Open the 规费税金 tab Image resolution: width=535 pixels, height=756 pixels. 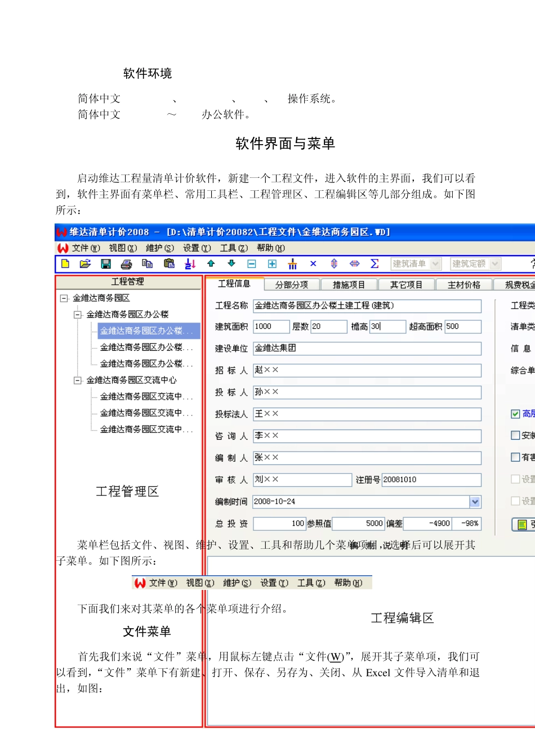coord(515,285)
